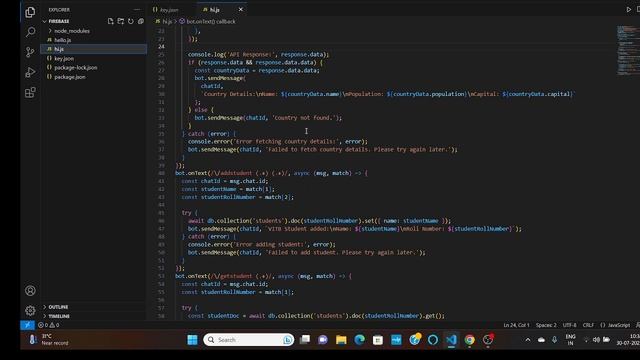Click ENG IN language indicator in system tray
The width and height of the screenshot is (640, 360).
570,340
